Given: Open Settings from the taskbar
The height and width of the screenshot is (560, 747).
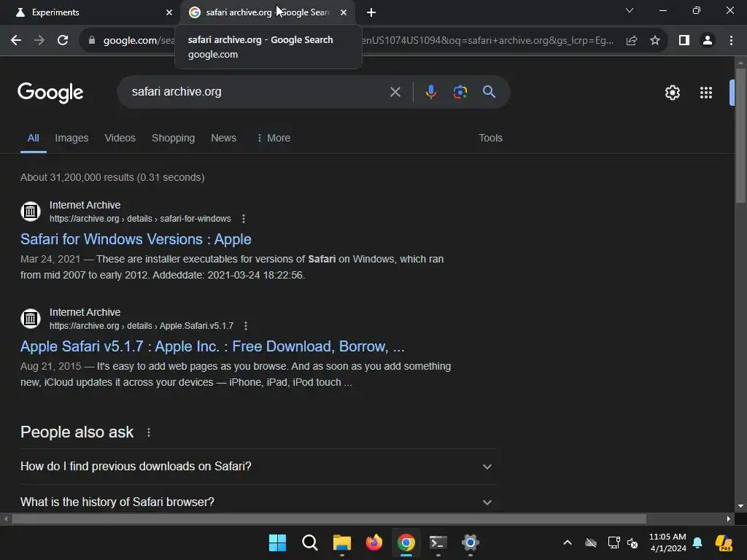Looking at the screenshot, I should click(471, 542).
